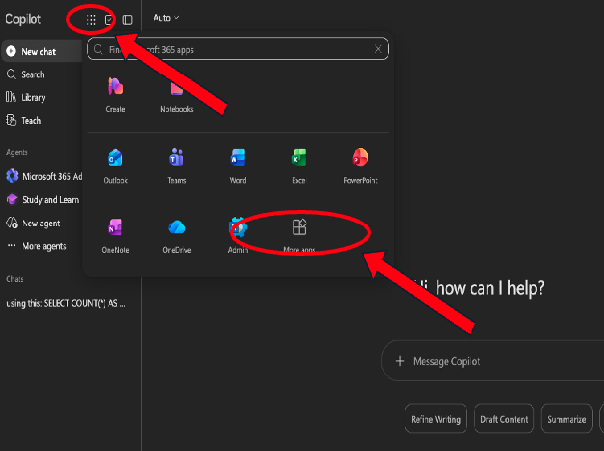Open Search in the sidebar
Viewport: 604px width, 451px height.
[25, 74]
